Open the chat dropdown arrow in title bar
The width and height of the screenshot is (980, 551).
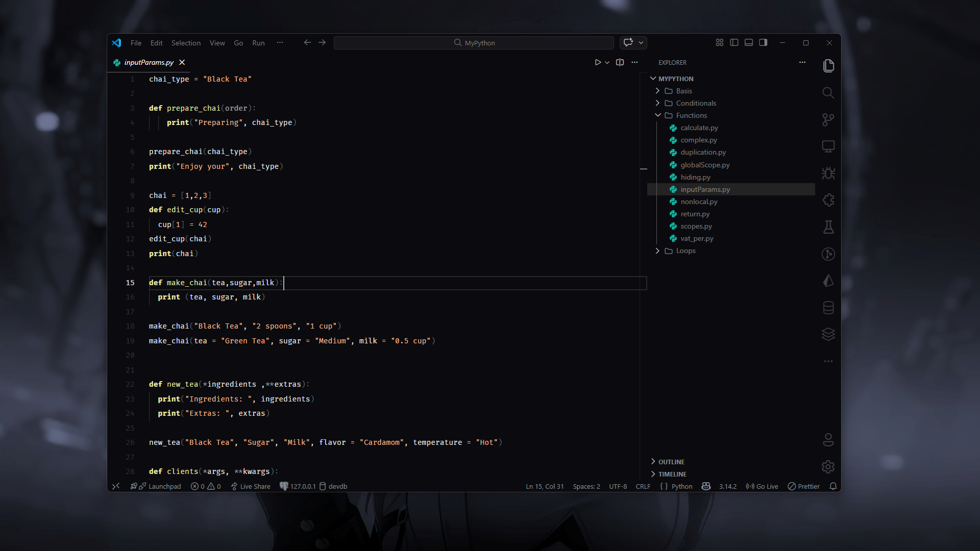(641, 42)
